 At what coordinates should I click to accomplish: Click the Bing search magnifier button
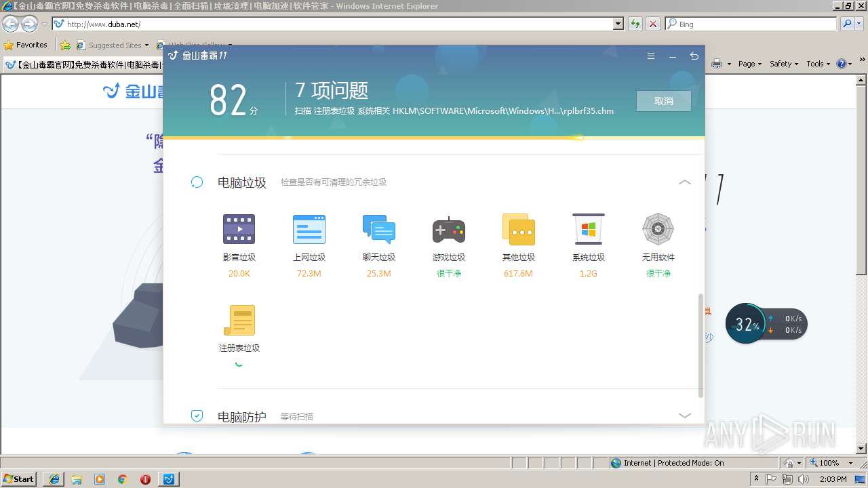pyautogui.click(x=847, y=24)
